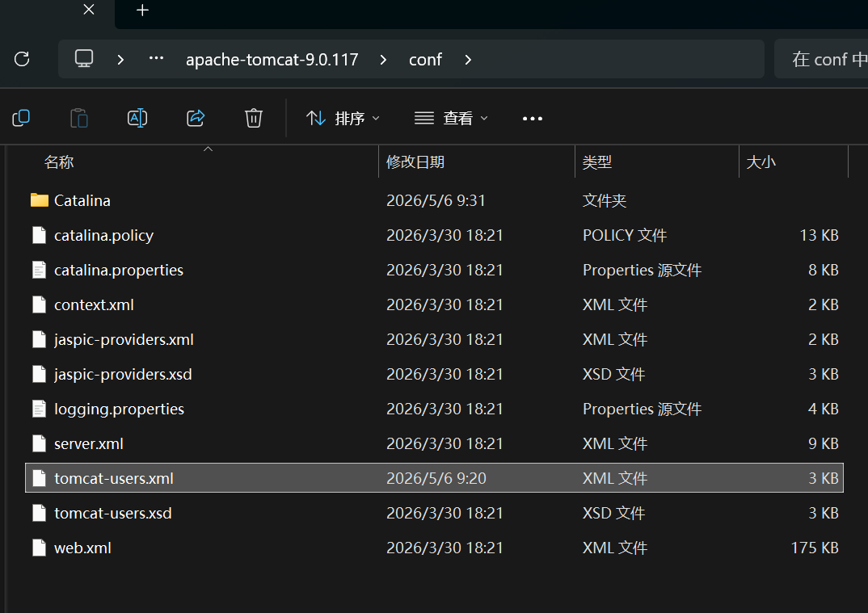868x613 pixels.
Task: Select the Catalina folder name
Action: tap(82, 200)
